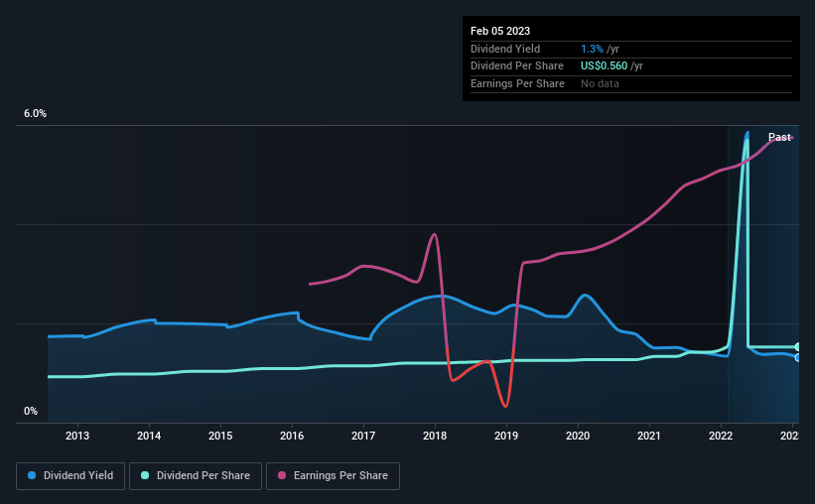Click the 0% y-axis label
This screenshot has width=815, height=504.
[x=31, y=411]
